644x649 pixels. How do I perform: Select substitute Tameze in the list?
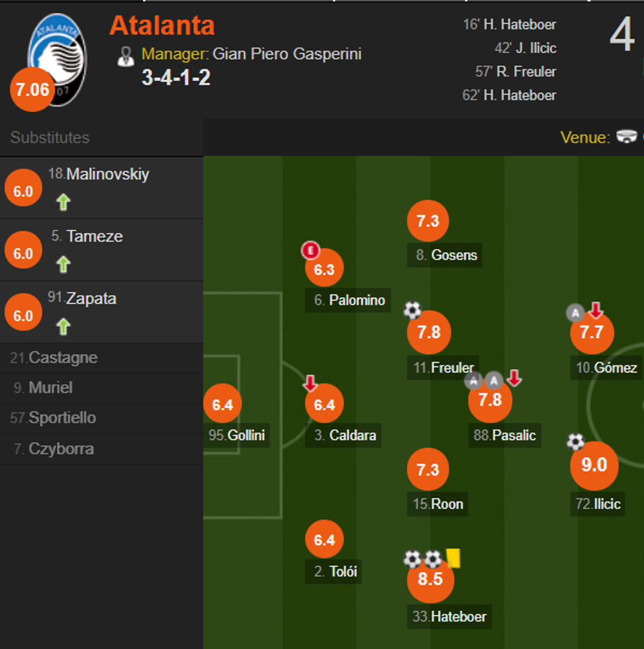coord(94,236)
